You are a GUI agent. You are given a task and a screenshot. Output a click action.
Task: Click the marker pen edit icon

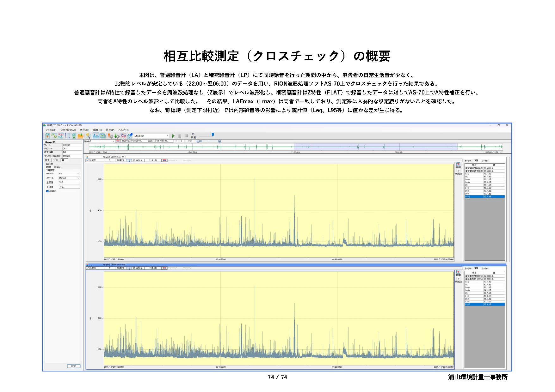[130, 136]
